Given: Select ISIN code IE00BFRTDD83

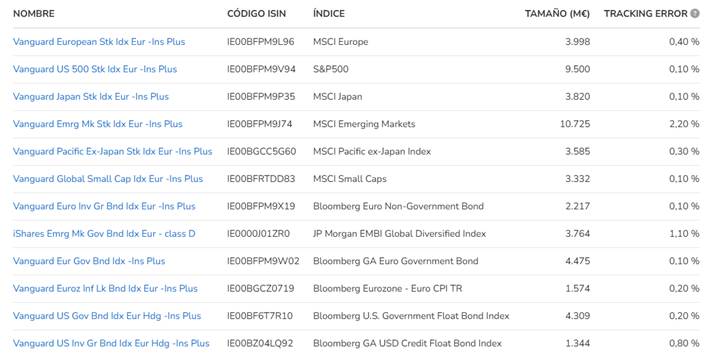Looking at the screenshot, I should pyautogui.click(x=261, y=179).
